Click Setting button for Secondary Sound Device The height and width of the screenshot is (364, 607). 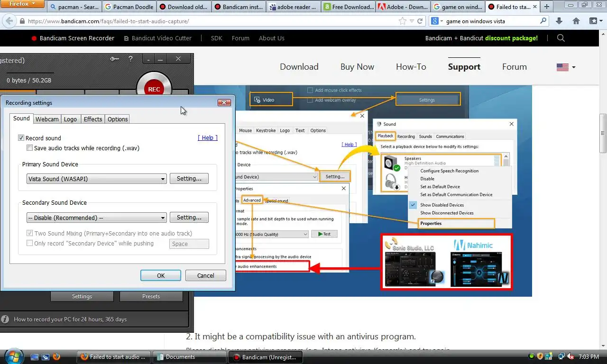pos(189,218)
